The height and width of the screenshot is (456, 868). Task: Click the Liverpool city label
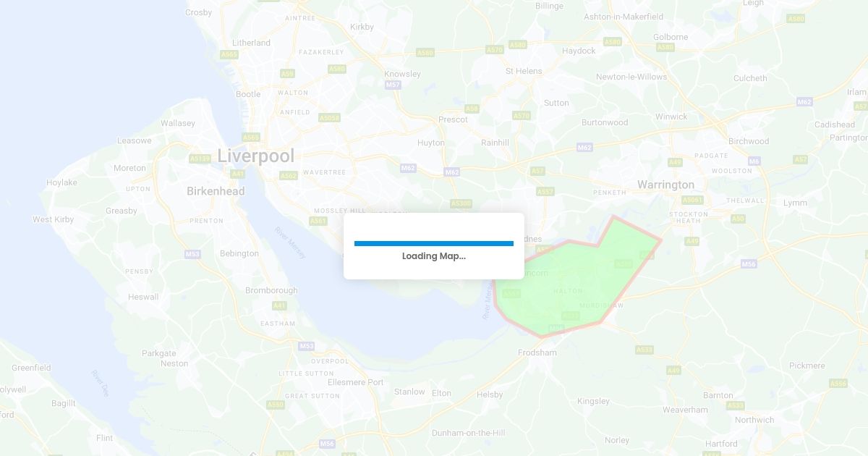coord(256,156)
